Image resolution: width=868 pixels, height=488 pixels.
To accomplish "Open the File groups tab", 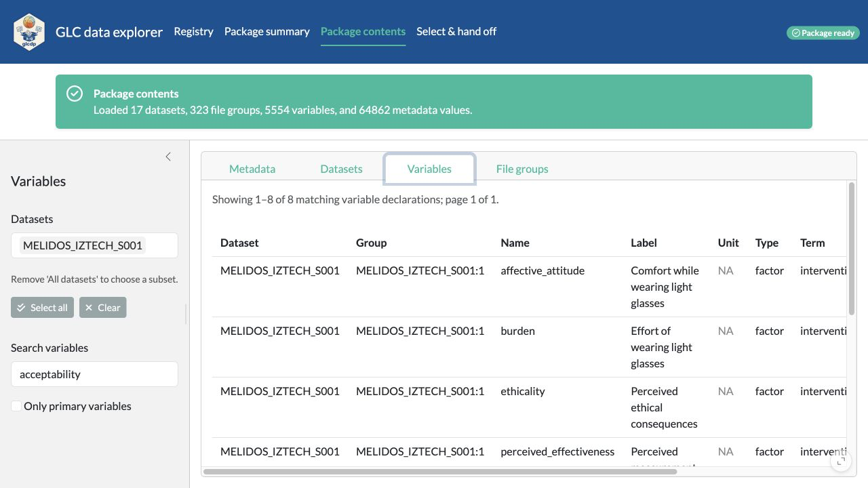I will pos(522,169).
